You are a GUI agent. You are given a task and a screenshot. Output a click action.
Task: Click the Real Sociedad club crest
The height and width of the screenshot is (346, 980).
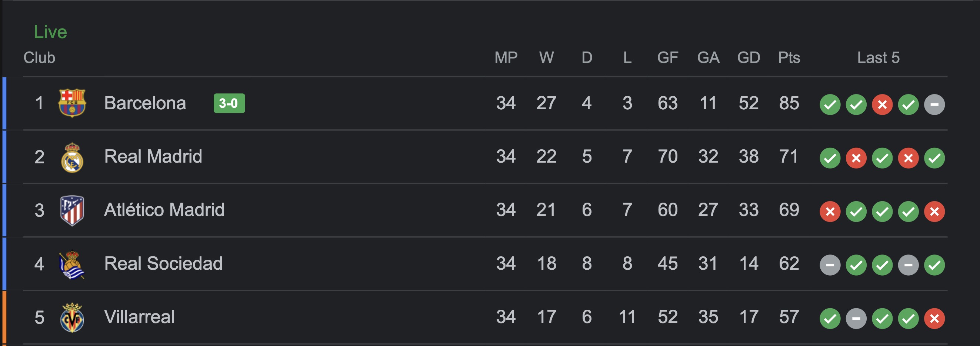(x=72, y=265)
